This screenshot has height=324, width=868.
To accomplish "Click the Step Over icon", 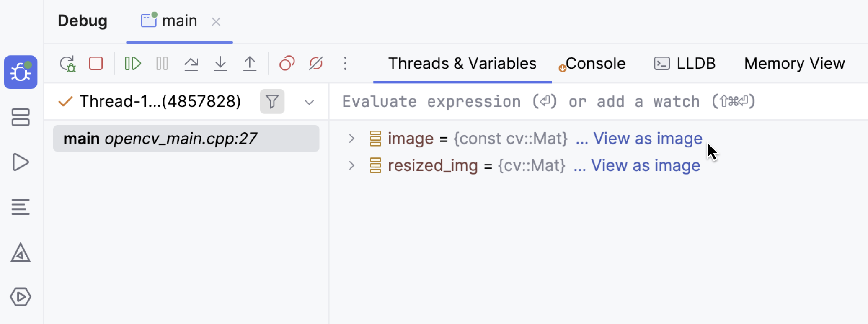I will (191, 64).
